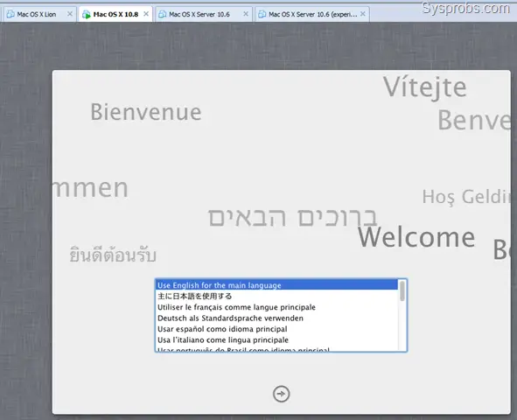Click the VM icon on Server 10.6 experimental tab
This screenshot has width=517, height=420.
coord(262,14)
